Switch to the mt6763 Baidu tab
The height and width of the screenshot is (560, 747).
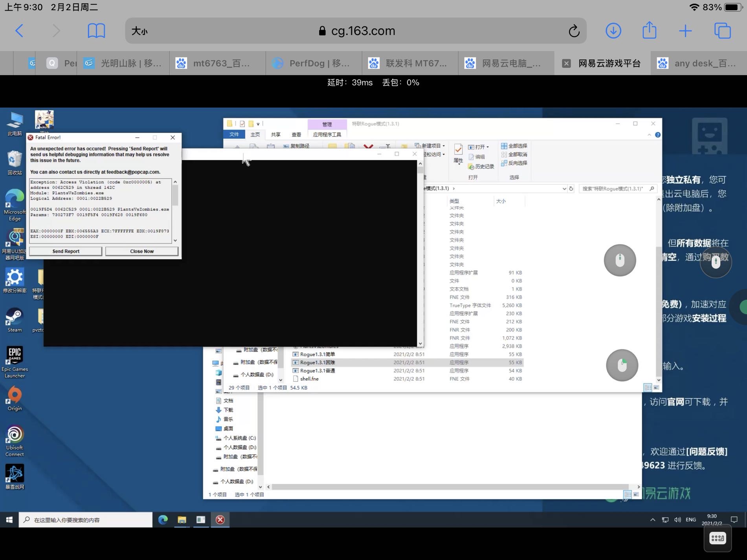click(217, 63)
